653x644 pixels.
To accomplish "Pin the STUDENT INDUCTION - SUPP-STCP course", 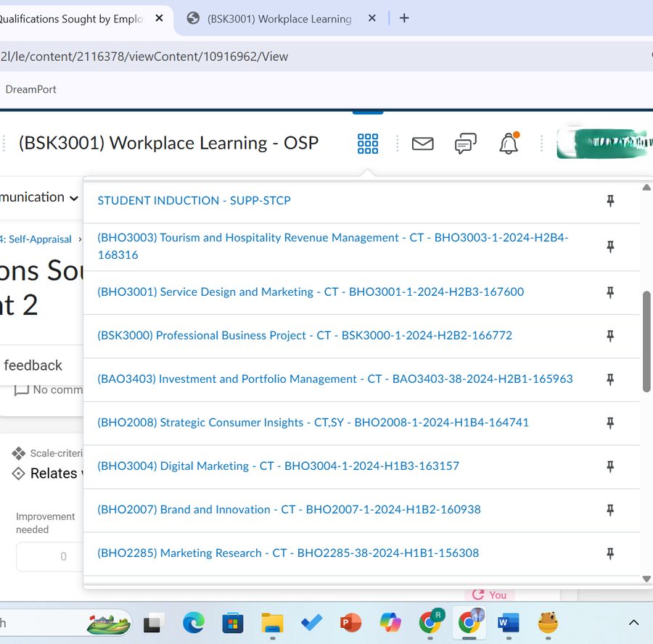I will (x=610, y=201).
